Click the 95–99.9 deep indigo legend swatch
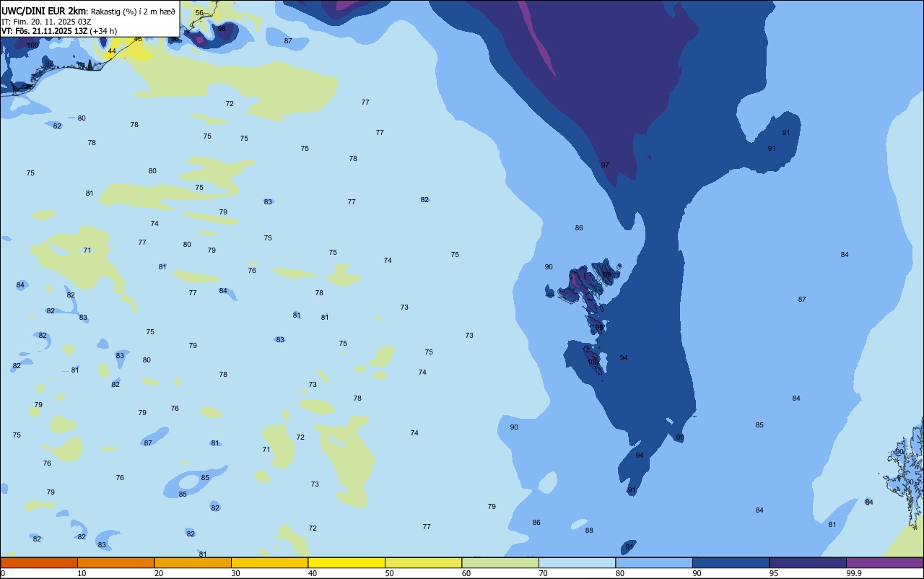The image size is (924, 579). point(808,562)
